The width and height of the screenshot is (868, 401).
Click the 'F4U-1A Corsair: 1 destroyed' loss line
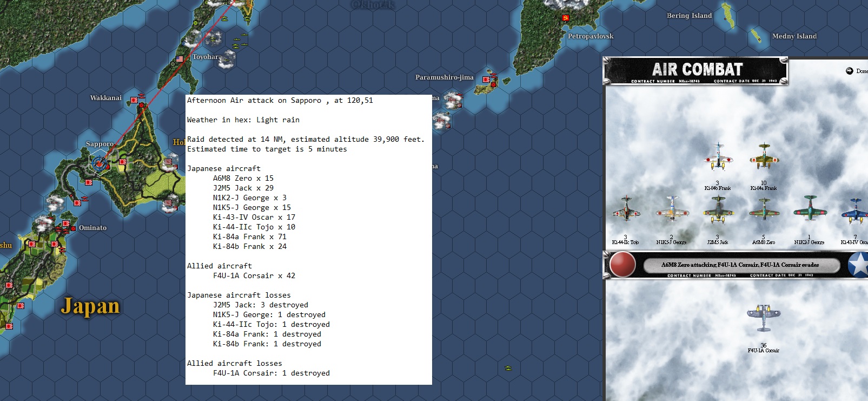271,373
